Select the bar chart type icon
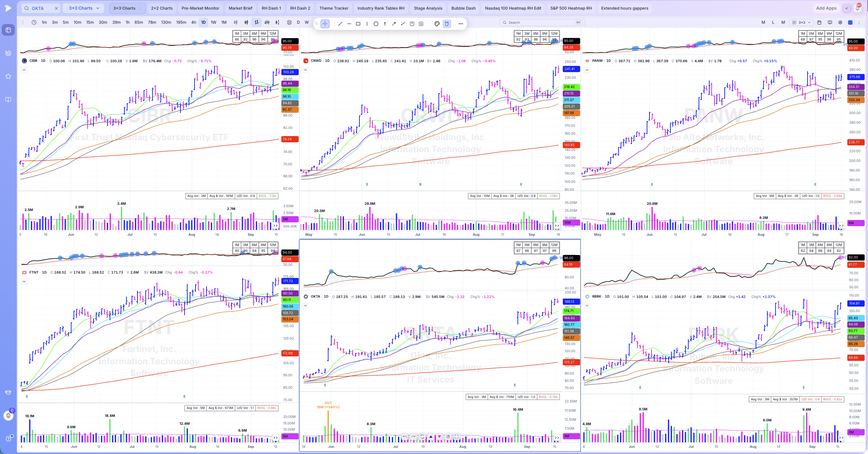Viewport: 868px width, 454px height. (257, 22)
